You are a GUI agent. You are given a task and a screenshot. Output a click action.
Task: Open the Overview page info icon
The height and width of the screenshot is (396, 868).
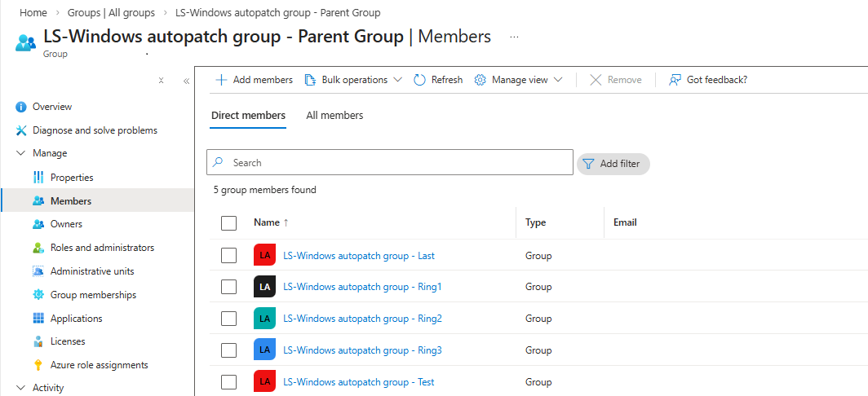[21, 107]
